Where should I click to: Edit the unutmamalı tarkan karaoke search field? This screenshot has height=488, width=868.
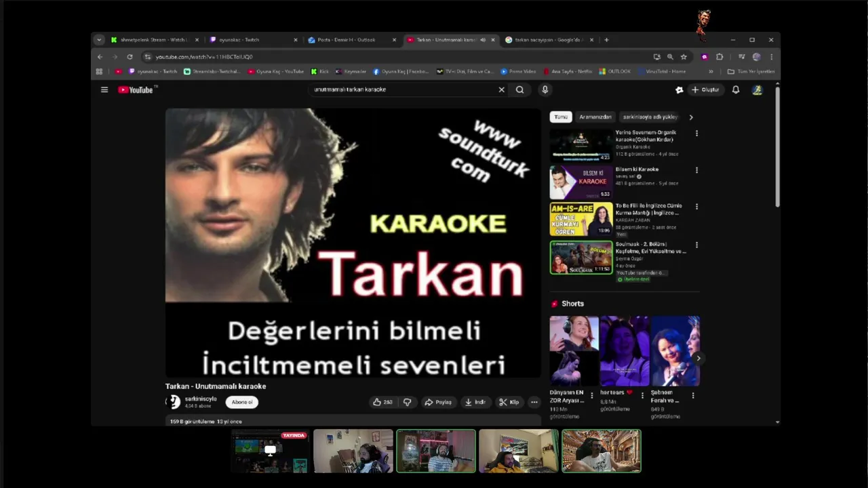point(403,89)
